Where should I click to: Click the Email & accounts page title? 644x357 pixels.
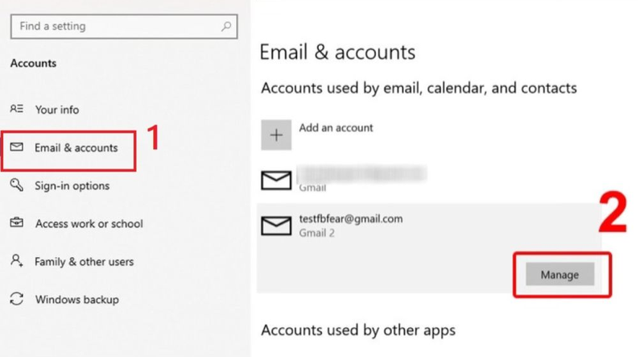tap(337, 52)
